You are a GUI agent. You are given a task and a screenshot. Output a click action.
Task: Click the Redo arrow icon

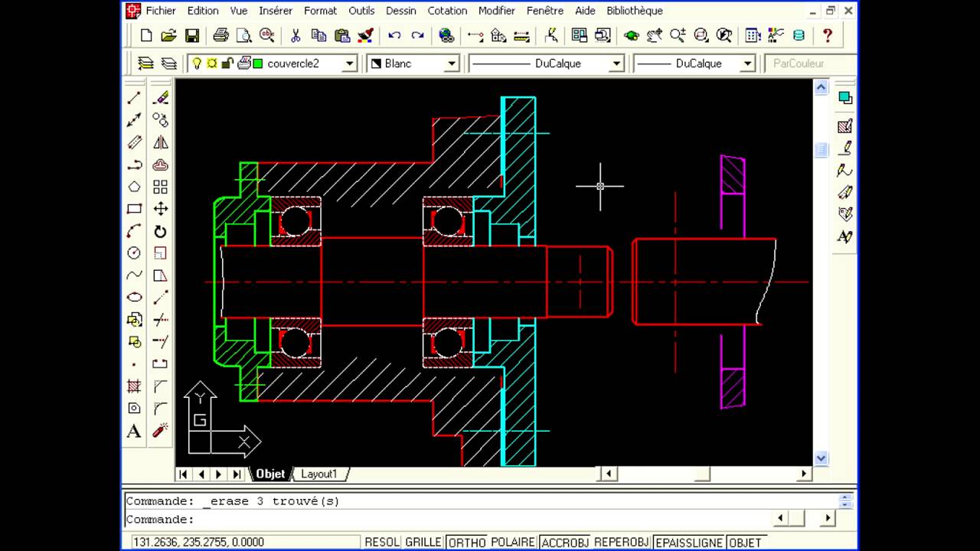click(417, 35)
